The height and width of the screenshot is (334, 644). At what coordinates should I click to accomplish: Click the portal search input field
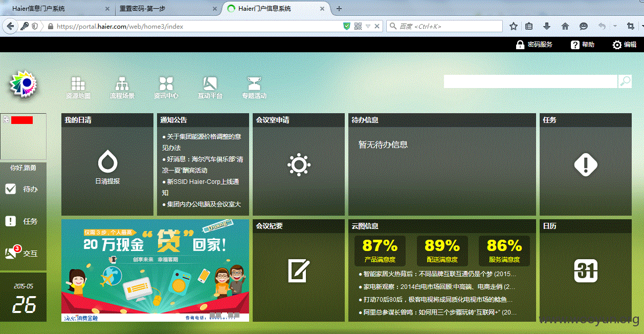pyautogui.click(x=530, y=81)
